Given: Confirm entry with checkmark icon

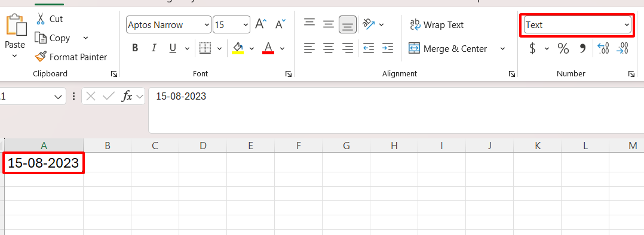Looking at the screenshot, I should 109,97.
